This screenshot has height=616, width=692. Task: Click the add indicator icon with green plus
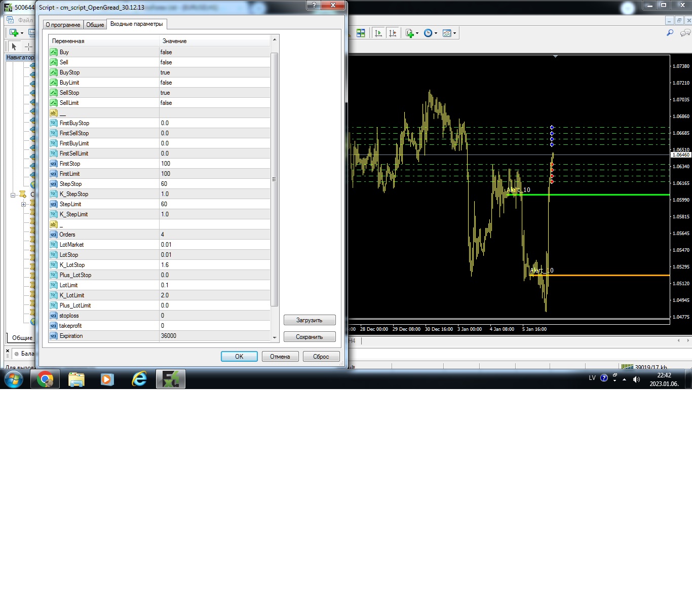click(410, 33)
